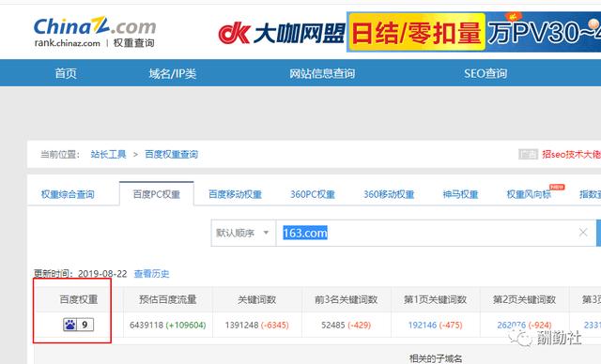Click the 更新时间 2019-08-22 text

80,274
